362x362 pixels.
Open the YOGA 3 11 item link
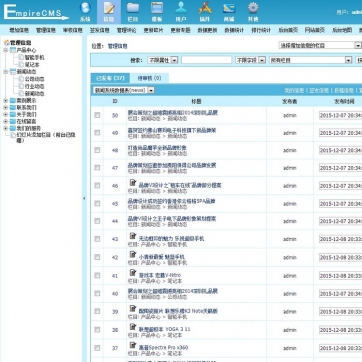(164, 329)
